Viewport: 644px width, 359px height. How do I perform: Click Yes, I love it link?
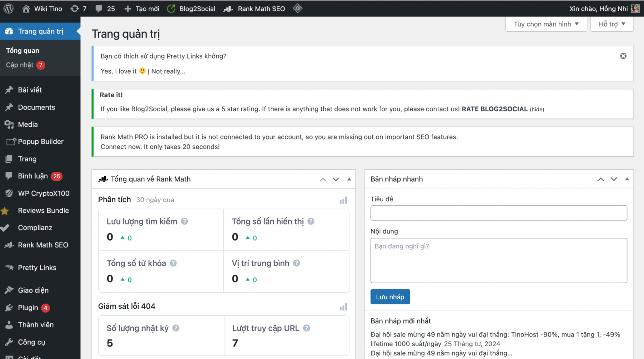123,71
